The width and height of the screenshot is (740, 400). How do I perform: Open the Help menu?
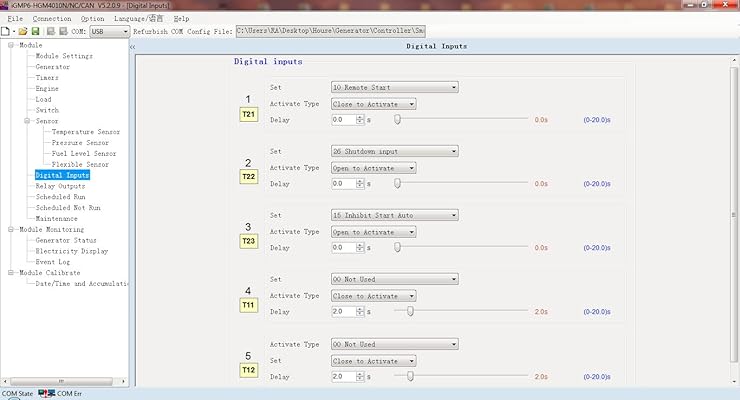(x=181, y=18)
